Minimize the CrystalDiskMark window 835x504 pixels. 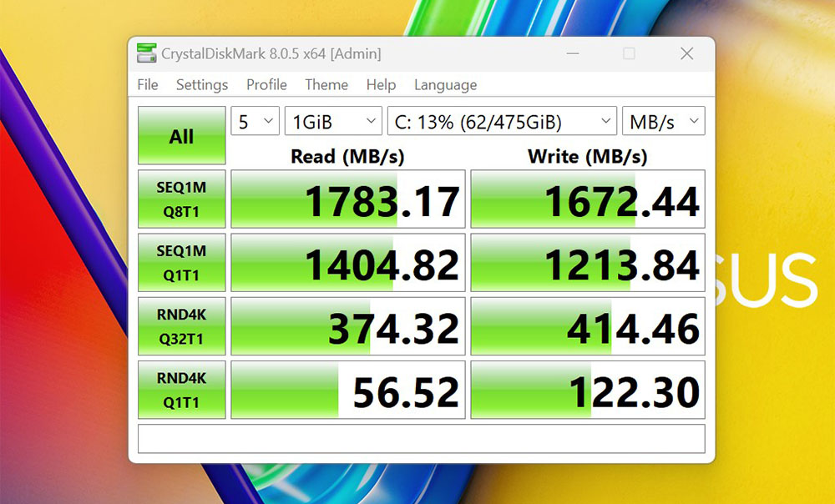click(573, 53)
